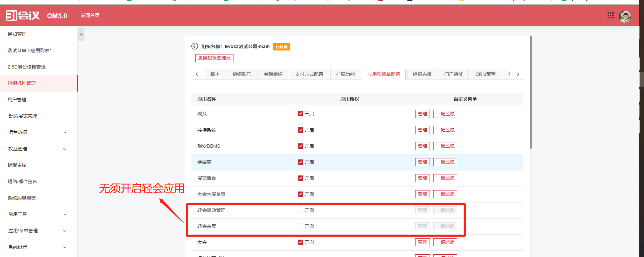Image resolution: width=644 pixels, height=257 pixels.
Task: Click 管理 button for 观众DBMS
Action: tap(423, 146)
